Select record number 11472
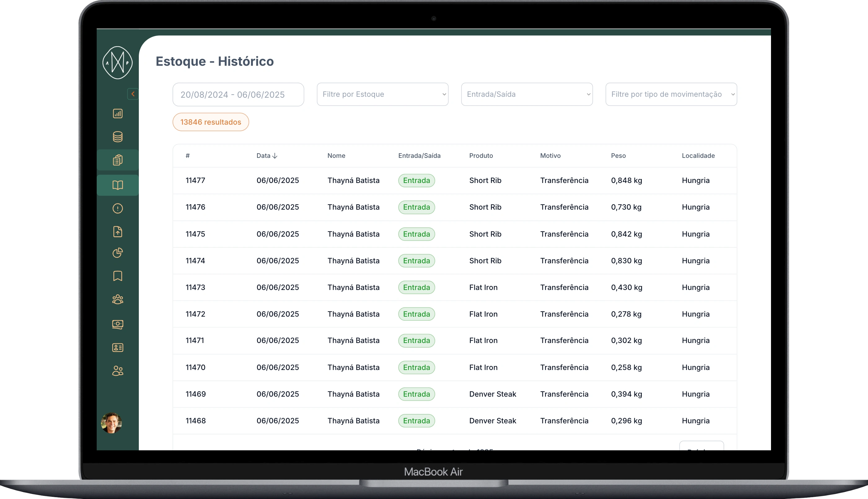The width and height of the screenshot is (868, 499). click(195, 314)
